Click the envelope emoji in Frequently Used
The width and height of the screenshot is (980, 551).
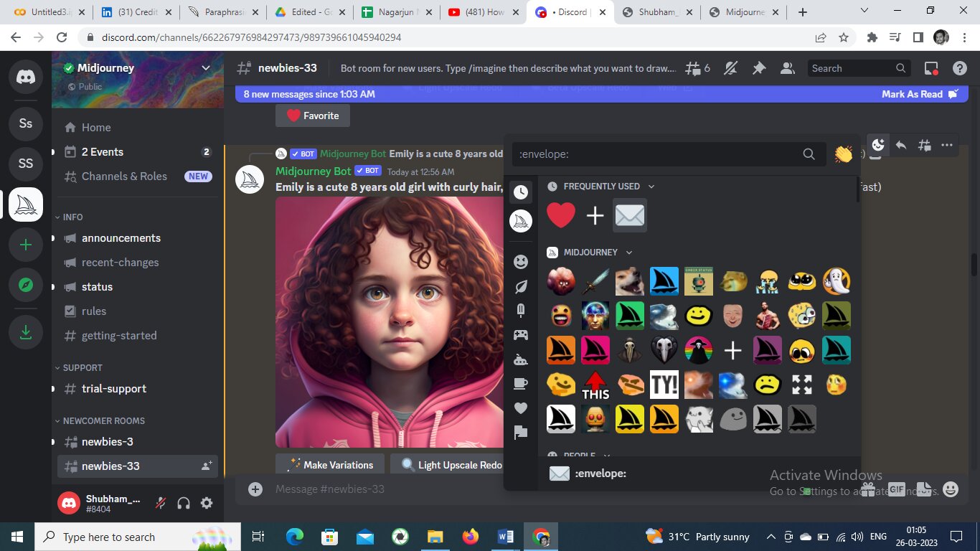[x=630, y=215]
